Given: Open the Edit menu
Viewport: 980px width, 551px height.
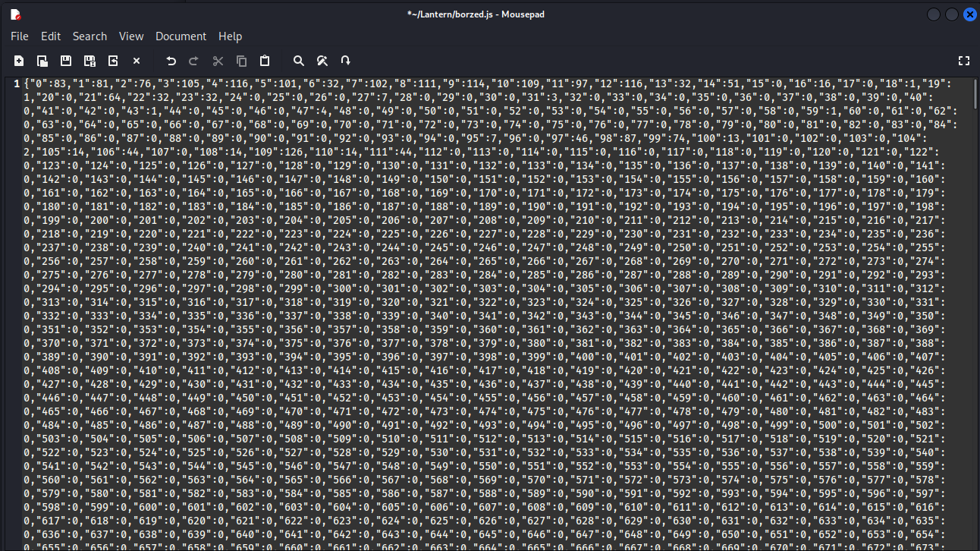Looking at the screenshot, I should [51, 36].
